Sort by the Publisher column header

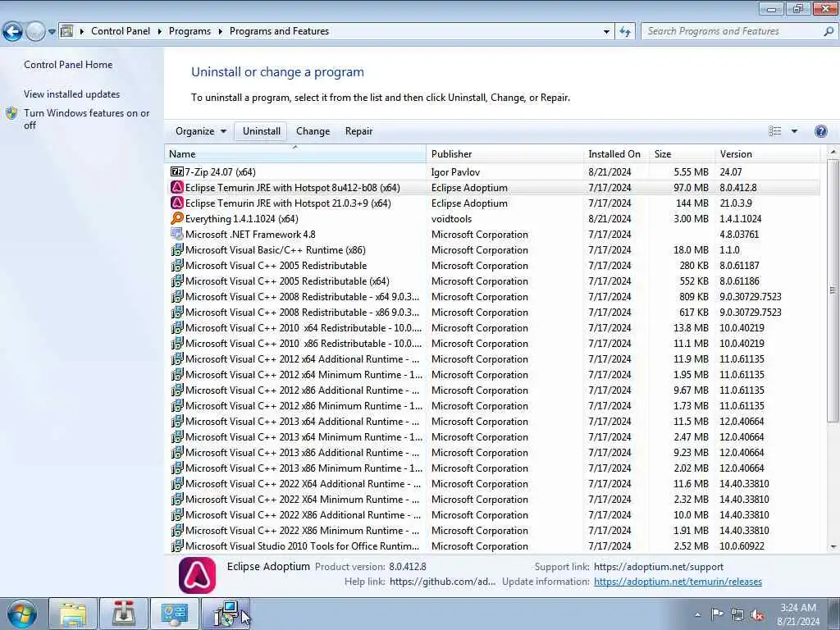[x=504, y=153]
